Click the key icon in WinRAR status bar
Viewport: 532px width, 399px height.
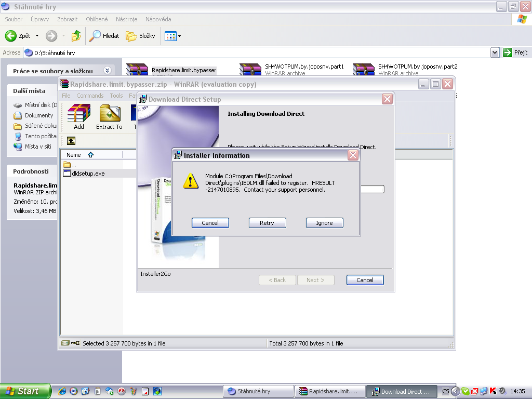75,343
